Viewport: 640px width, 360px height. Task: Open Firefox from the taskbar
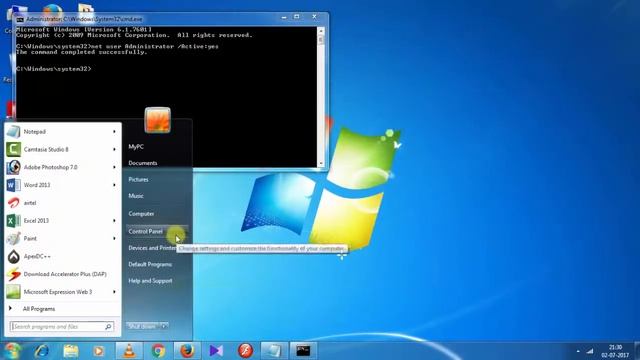click(187, 351)
